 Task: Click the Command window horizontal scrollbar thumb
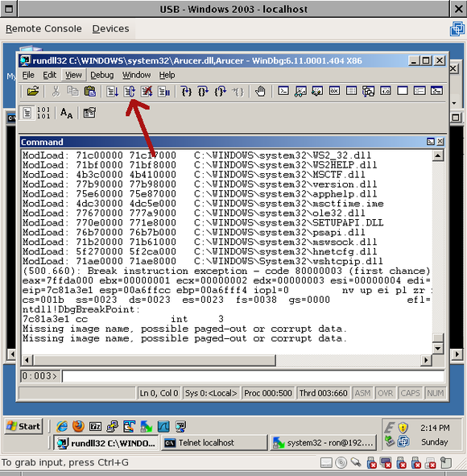coord(155,360)
